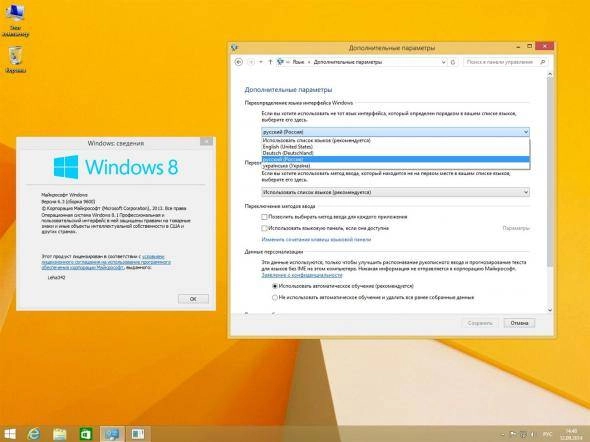Click the scrollbar down arrow

point(550,310)
